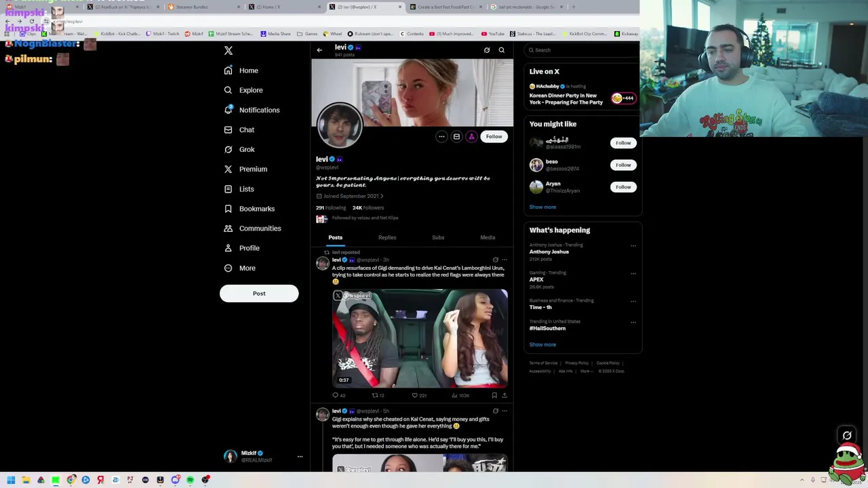Click the Grok profile summary icon in header
Viewport: 868px width, 488px height.
(x=486, y=50)
